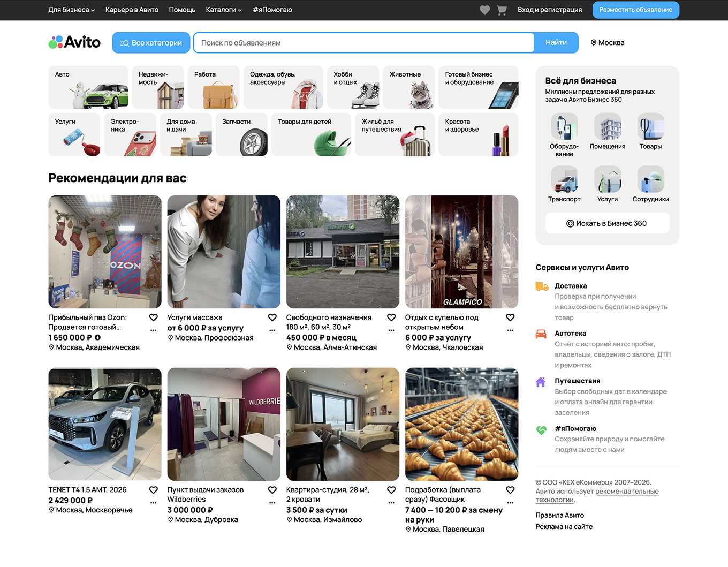Open the favorites heart icon in top bar
The image size is (728, 567).
tap(484, 10)
